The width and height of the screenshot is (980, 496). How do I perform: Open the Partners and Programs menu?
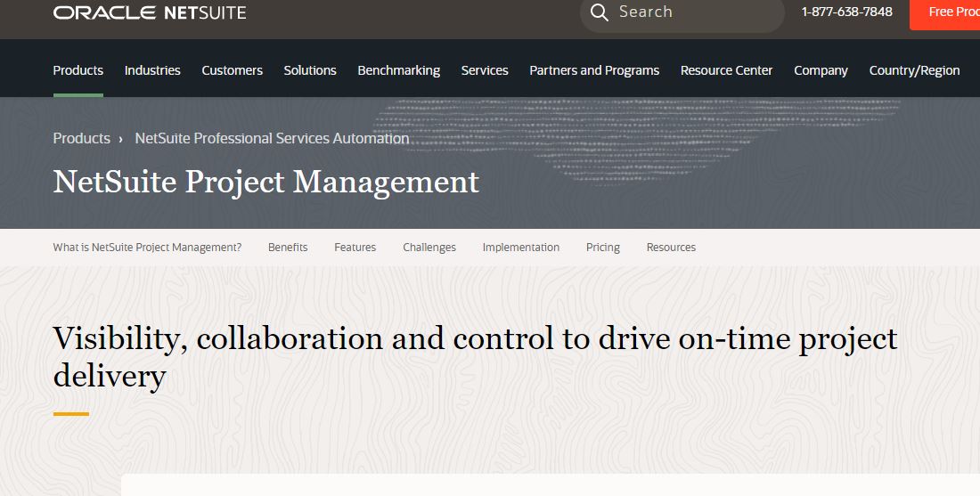(594, 70)
